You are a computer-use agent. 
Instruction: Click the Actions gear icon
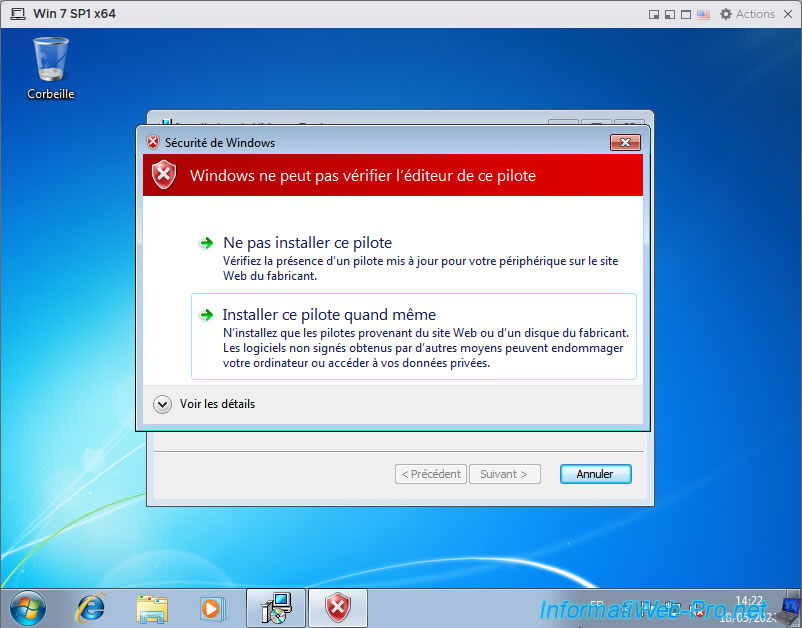tap(725, 14)
